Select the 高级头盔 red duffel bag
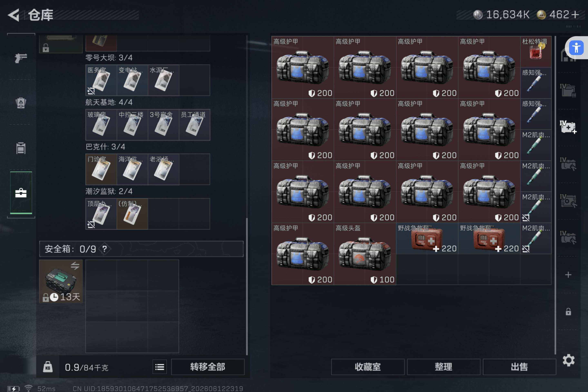 tap(365, 254)
